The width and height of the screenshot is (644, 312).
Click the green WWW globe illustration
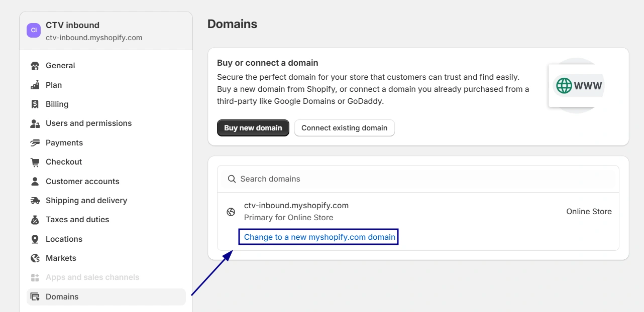(x=564, y=85)
